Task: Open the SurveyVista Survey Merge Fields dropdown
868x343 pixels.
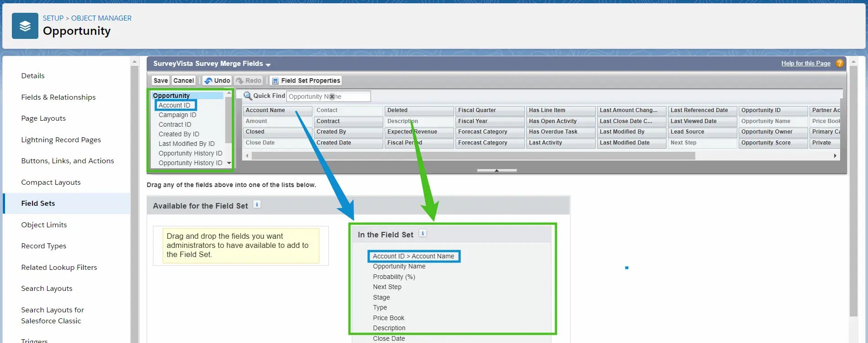Action: [x=268, y=64]
